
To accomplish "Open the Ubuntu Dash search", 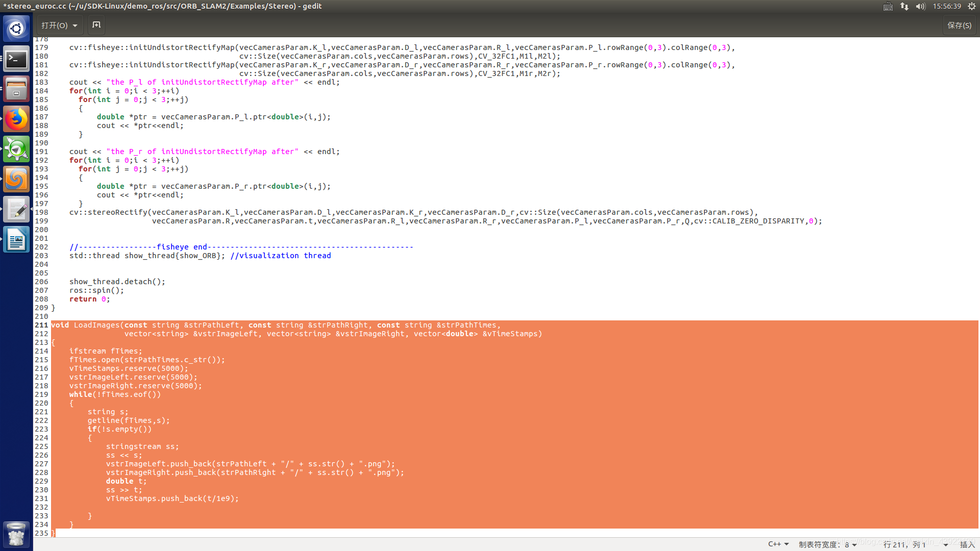I will [16, 29].
